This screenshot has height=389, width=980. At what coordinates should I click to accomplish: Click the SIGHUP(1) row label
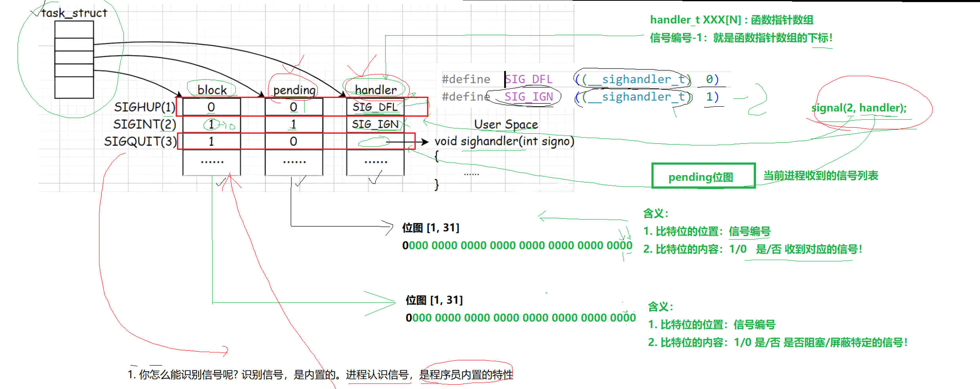click(x=145, y=106)
